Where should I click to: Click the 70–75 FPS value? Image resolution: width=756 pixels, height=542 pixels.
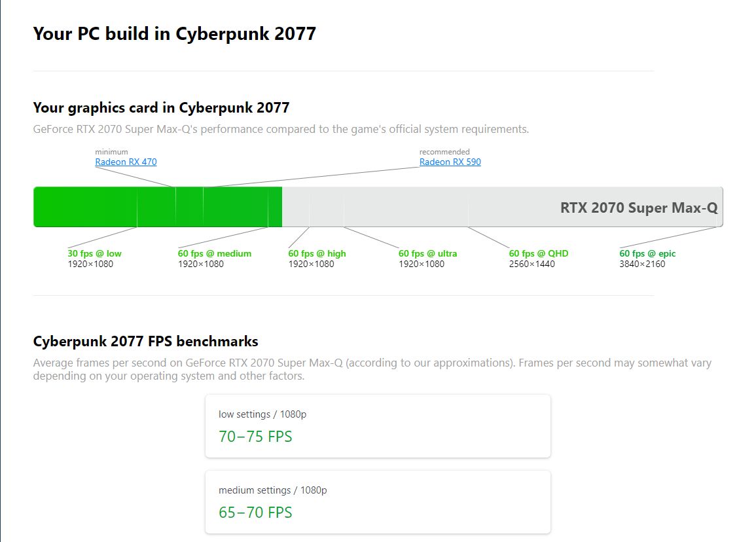pyautogui.click(x=255, y=437)
